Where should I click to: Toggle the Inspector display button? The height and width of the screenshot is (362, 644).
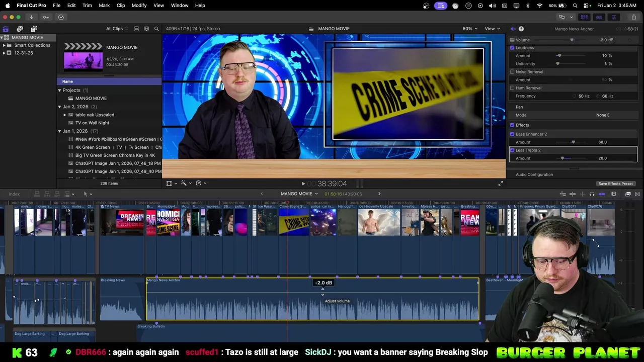tap(613, 17)
